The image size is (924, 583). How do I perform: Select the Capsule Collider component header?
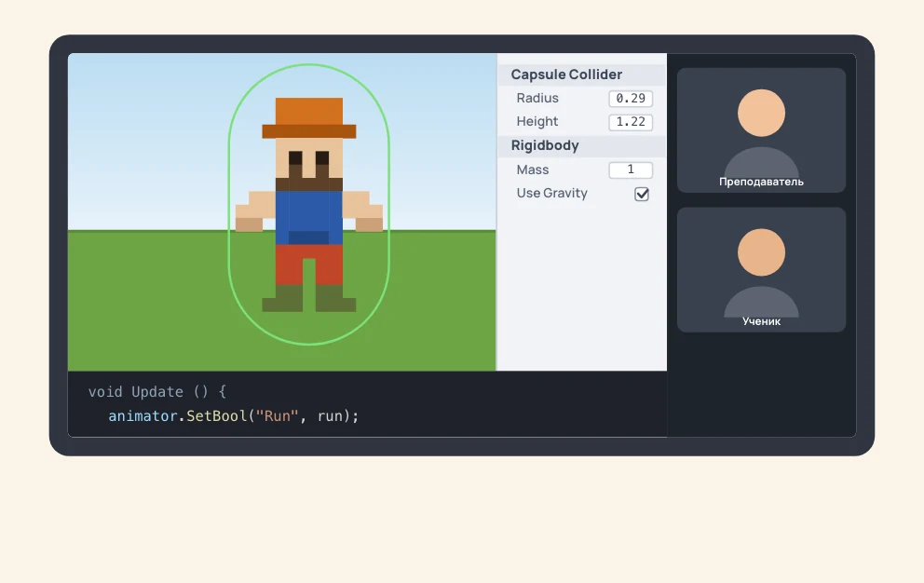[x=581, y=75]
